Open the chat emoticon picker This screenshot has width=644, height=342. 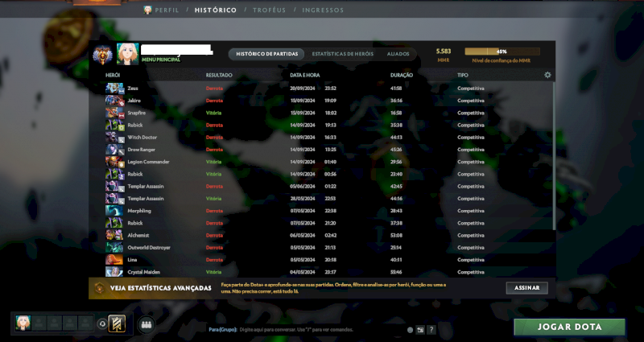pos(410,330)
